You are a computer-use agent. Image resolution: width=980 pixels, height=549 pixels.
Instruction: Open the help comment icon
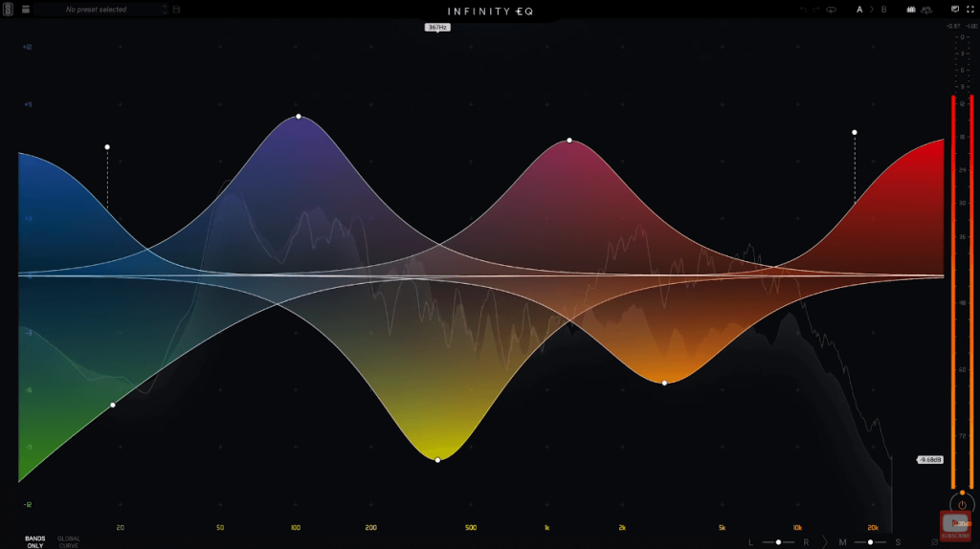(x=955, y=10)
